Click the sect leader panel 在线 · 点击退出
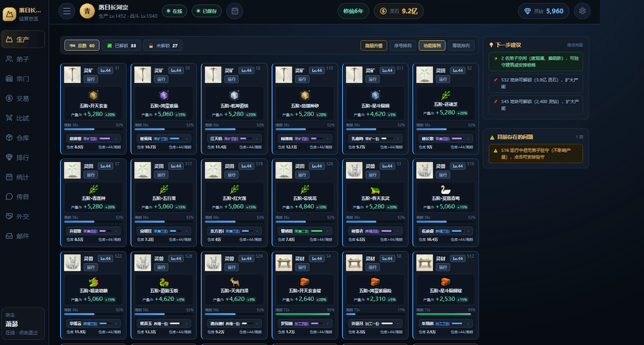Screen dimensions: 644x345 pos(23,324)
